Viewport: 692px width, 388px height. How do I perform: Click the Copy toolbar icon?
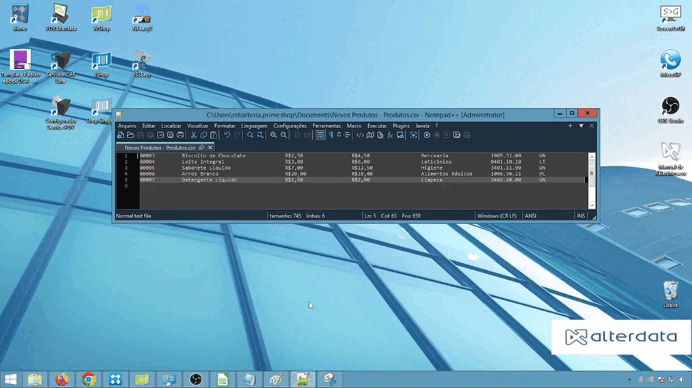203,135
